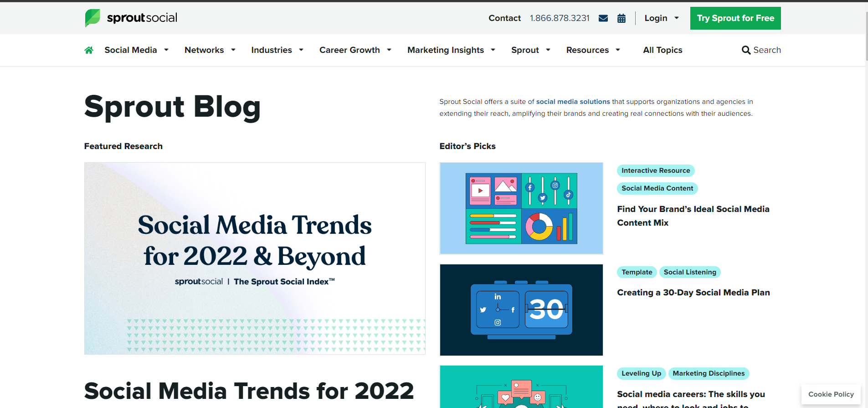Open the Resources nav item
Image resolution: width=868 pixels, height=408 pixels.
[x=587, y=50]
